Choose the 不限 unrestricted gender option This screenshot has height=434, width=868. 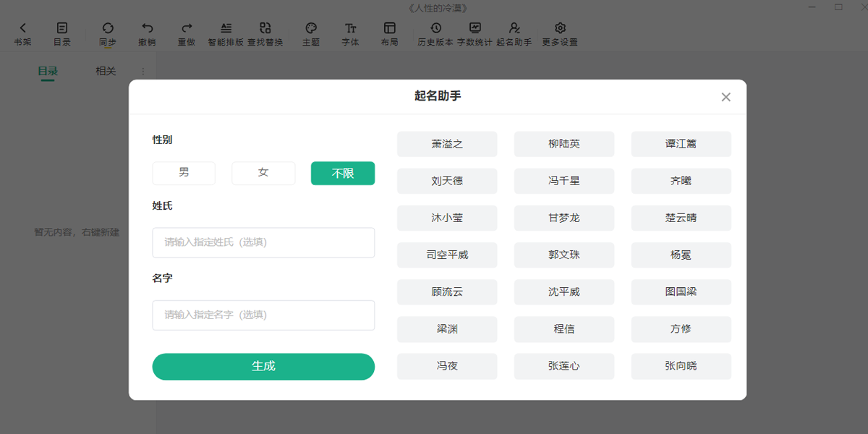[342, 174]
